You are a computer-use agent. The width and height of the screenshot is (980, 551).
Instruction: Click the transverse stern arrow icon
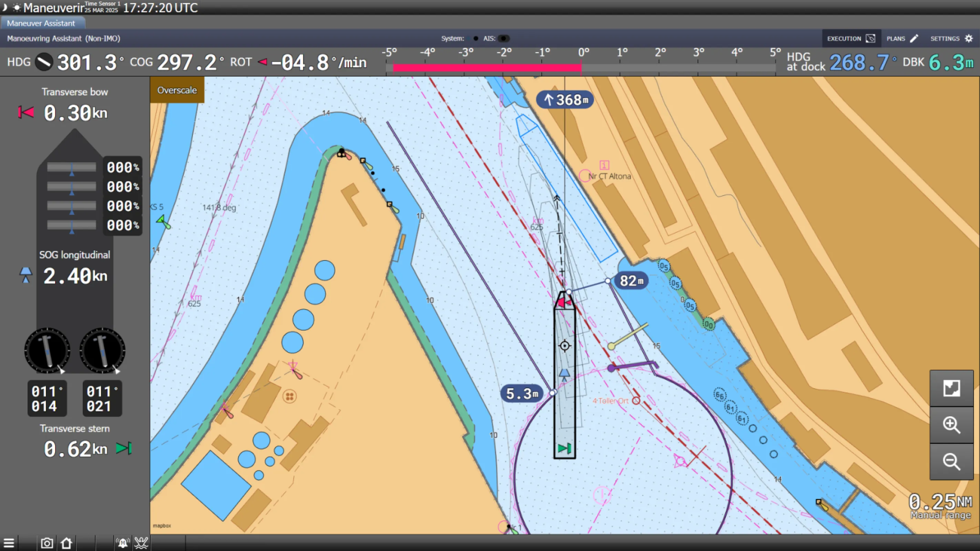click(x=124, y=449)
